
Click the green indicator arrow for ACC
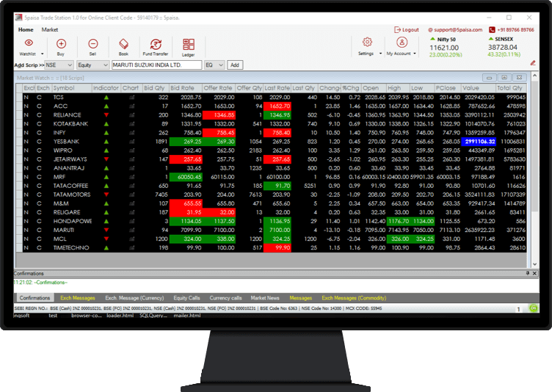click(x=106, y=106)
